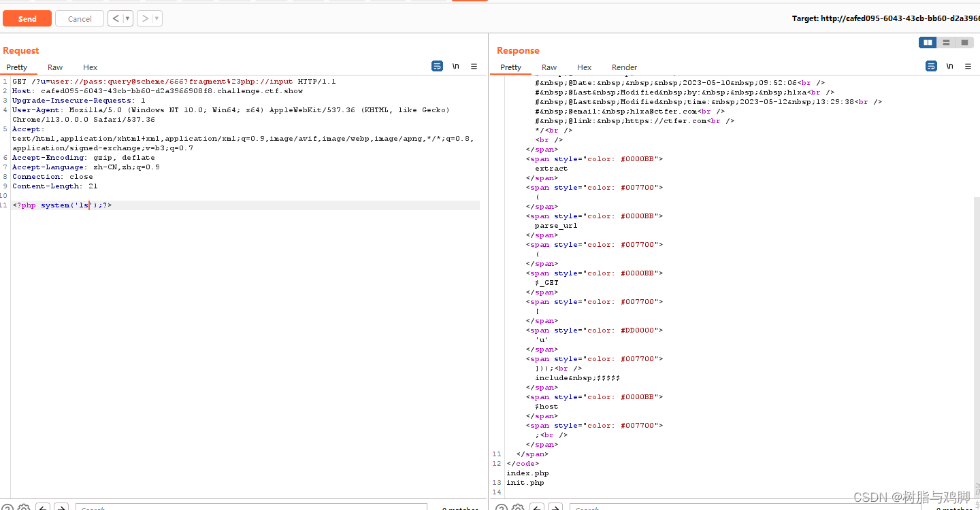Place cursor in the <?php system('ls');?> body
Screen dimensions: 980x510
click(x=62, y=205)
